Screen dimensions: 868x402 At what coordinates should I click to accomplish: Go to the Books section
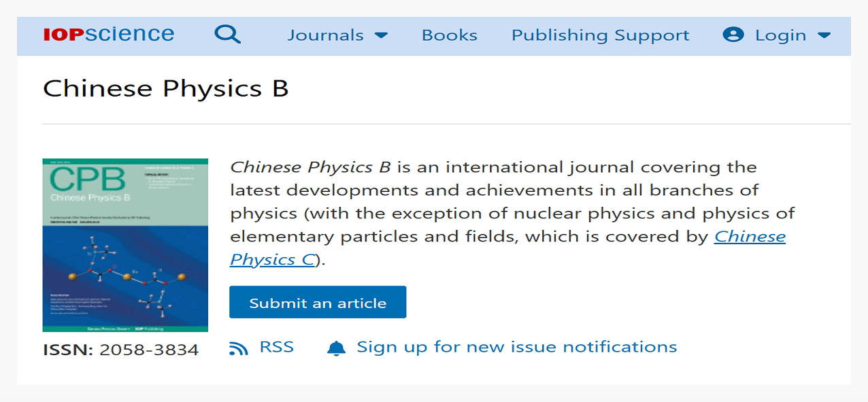click(449, 35)
